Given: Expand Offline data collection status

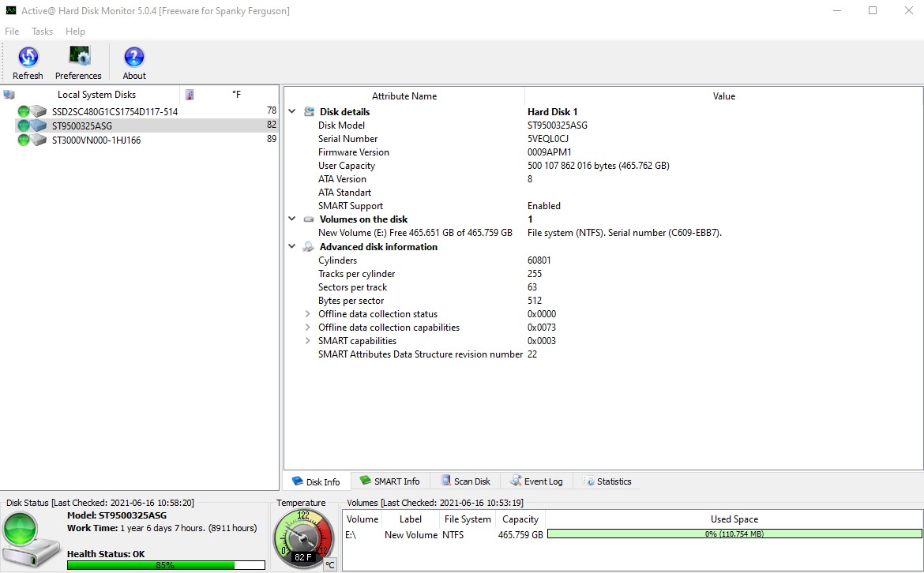Looking at the screenshot, I should [308, 314].
